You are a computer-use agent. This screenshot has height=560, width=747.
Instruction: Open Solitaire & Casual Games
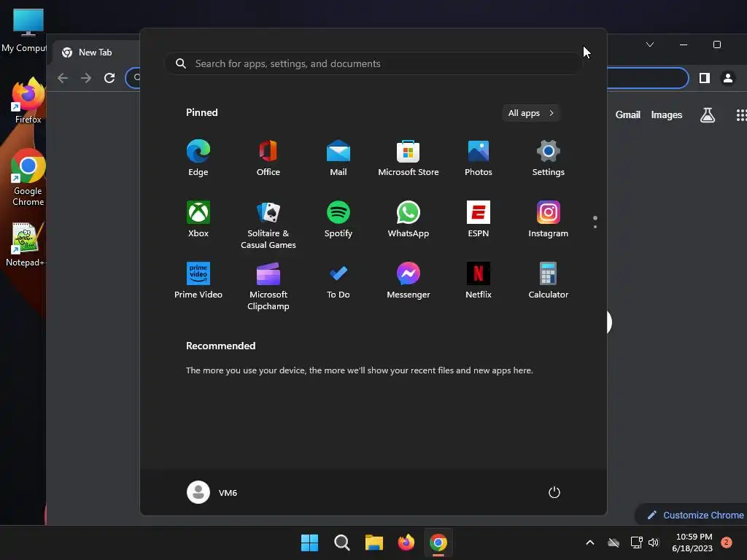[x=268, y=225]
